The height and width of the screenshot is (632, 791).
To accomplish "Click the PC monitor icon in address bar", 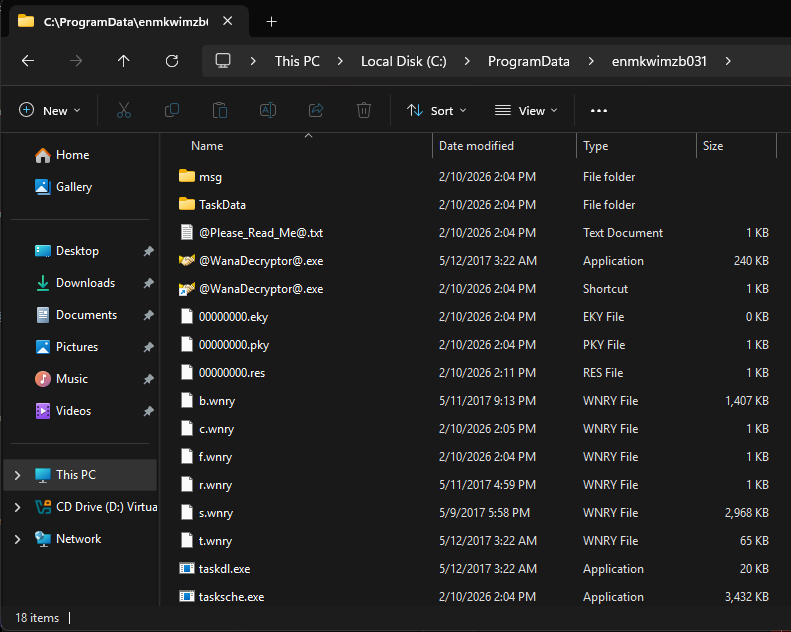I will click(x=223, y=61).
